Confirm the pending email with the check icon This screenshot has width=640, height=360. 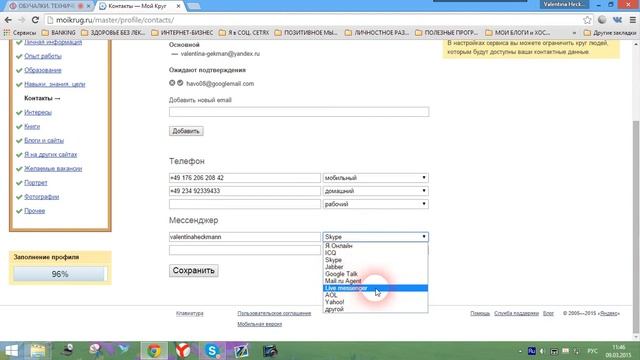pos(180,83)
